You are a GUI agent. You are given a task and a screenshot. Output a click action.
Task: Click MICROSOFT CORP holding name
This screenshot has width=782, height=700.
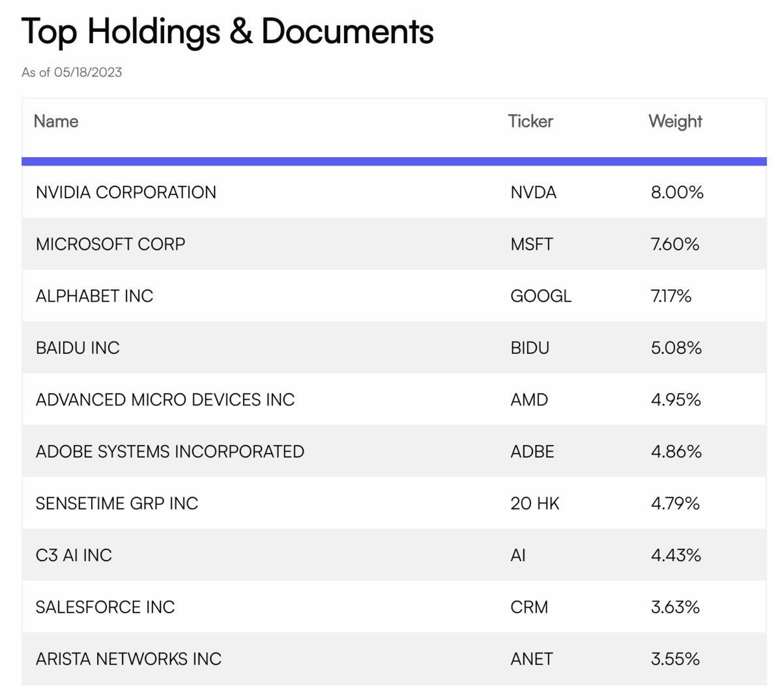(110, 244)
